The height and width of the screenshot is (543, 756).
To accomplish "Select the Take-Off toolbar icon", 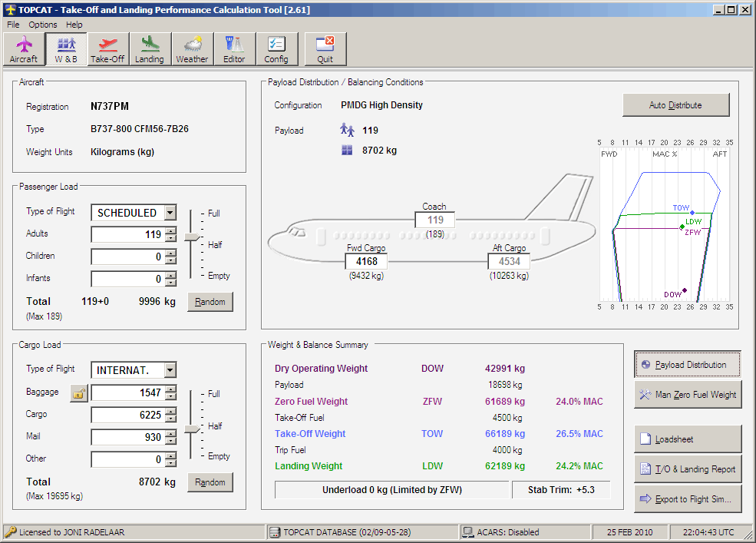I will (x=107, y=50).
